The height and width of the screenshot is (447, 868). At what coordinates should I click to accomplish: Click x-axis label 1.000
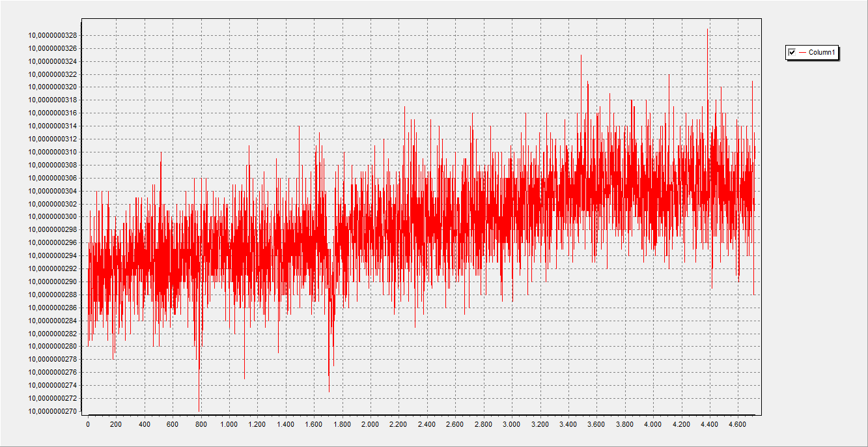229,424
